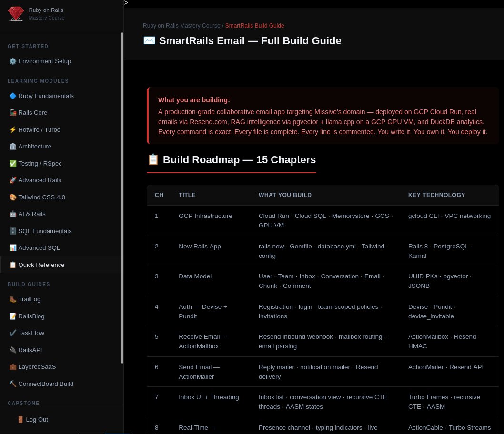504x434 pixels.
Task: Click the check icon beside TaskFlow
Action: click(x=13, y=333)
